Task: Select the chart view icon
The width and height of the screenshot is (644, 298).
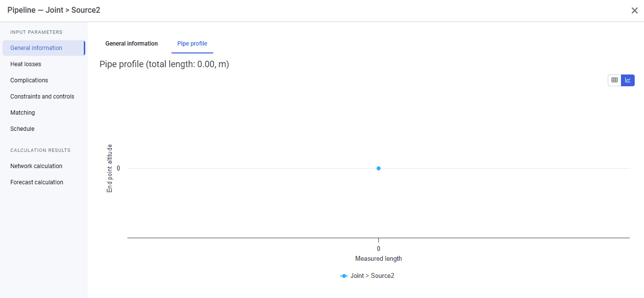Action: click(x=628, y=80)
